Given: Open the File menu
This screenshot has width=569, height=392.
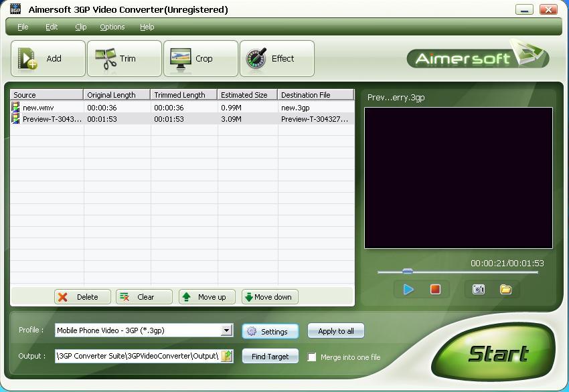Looking at the screenshot, I should point(23,27).
